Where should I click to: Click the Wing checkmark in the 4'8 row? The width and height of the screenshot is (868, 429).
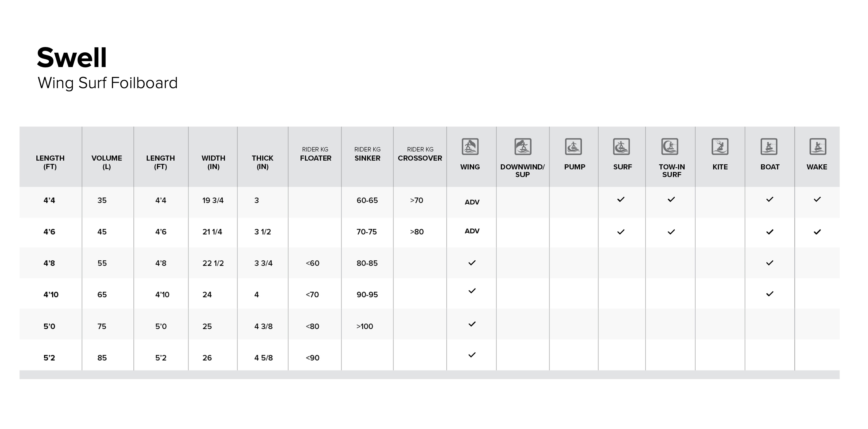point(472,263)
